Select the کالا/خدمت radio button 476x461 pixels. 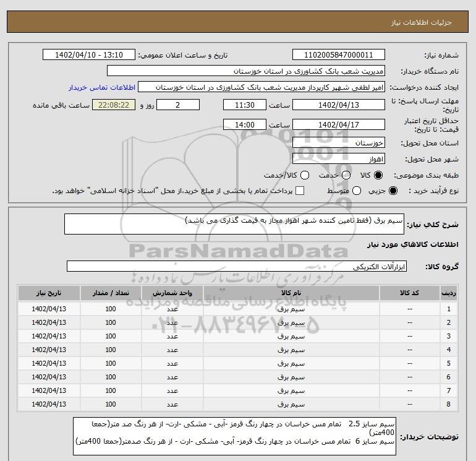click(x=305, y=175)
